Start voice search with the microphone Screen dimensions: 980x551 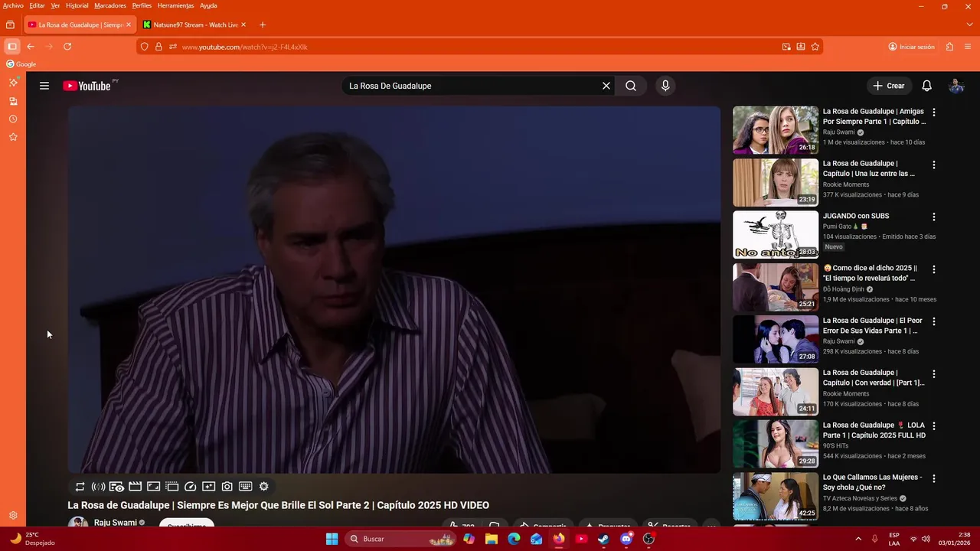(665, 86)
